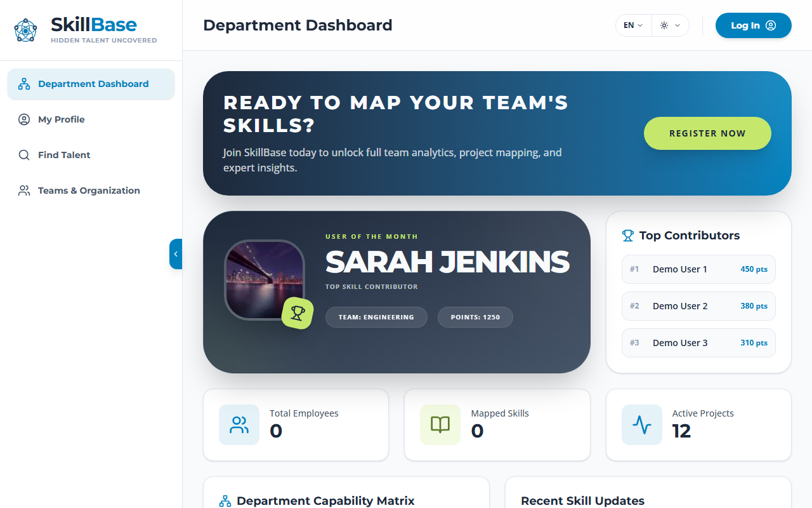Select the Team: Engineering badge
The height and width of the screenshot is (508, 812).
[x=376, y=317]
